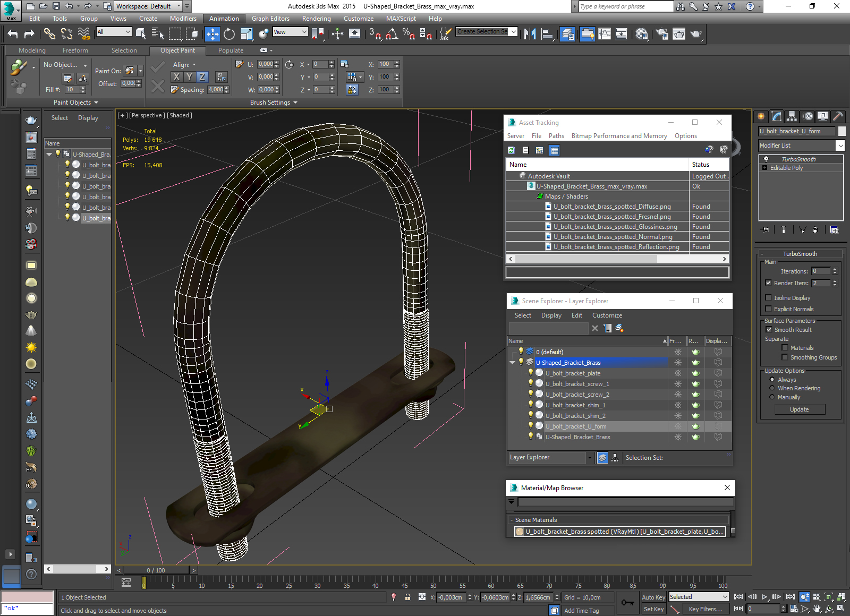Image resolution: width=850 pixels, height=616 pixels.
Task: Open the Layer Explorer dropdown at bottom
Action: 550,457
